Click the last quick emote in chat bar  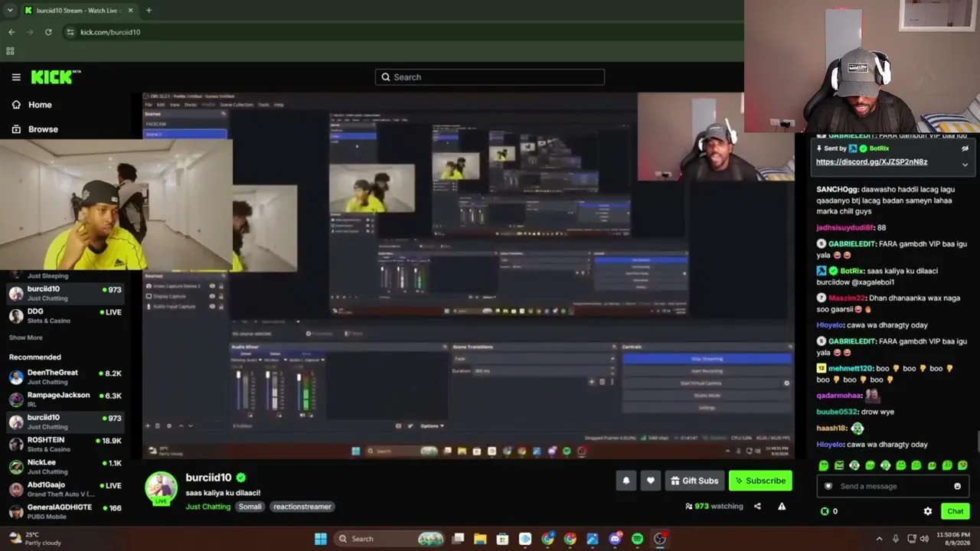click(x=962, y=465)
